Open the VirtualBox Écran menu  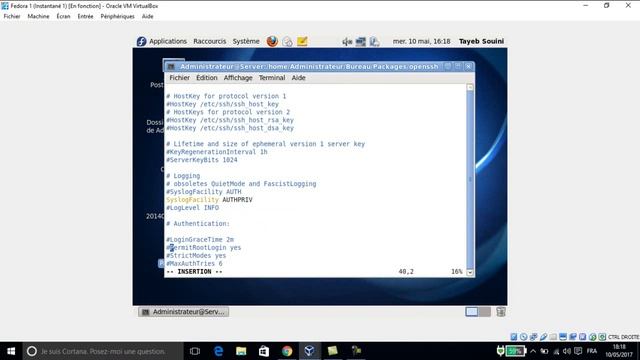coord(63,16)
